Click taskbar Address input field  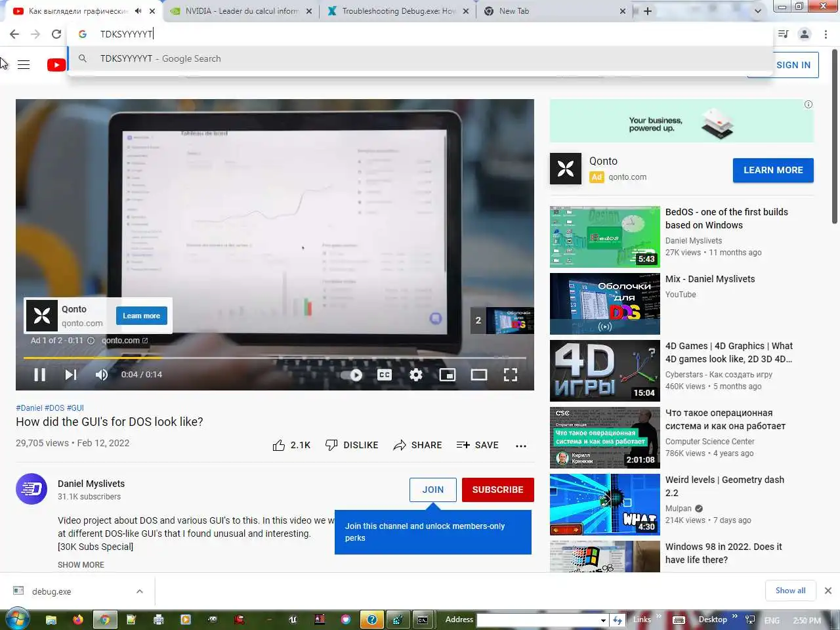[x=538, y=620]
